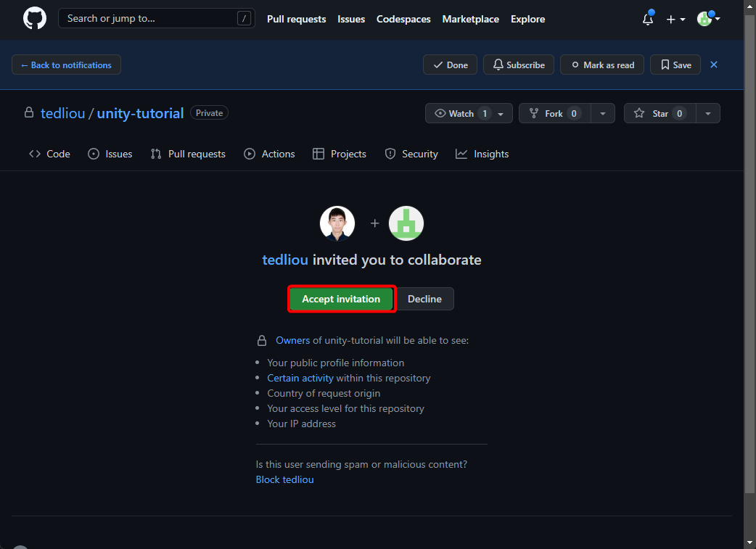Screen dimensions: 756x549
Task: Click 'Your public profile information' text
Action: 336,363
